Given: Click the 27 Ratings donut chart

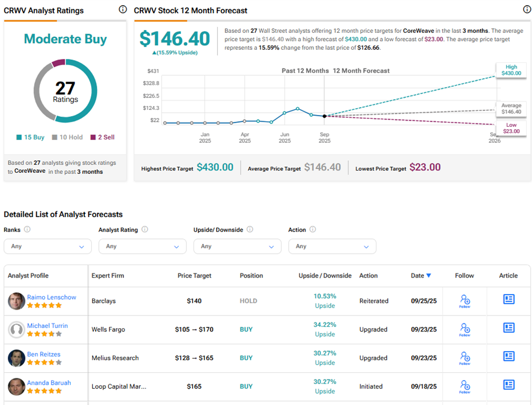Looking at the screenshot, I should tap(65, 91).
